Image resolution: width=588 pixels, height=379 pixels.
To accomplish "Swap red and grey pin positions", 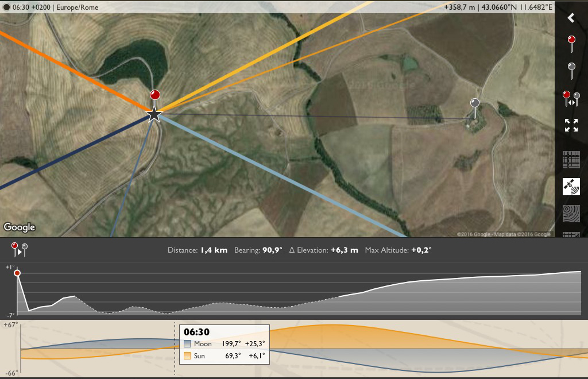I will (571, 99).
